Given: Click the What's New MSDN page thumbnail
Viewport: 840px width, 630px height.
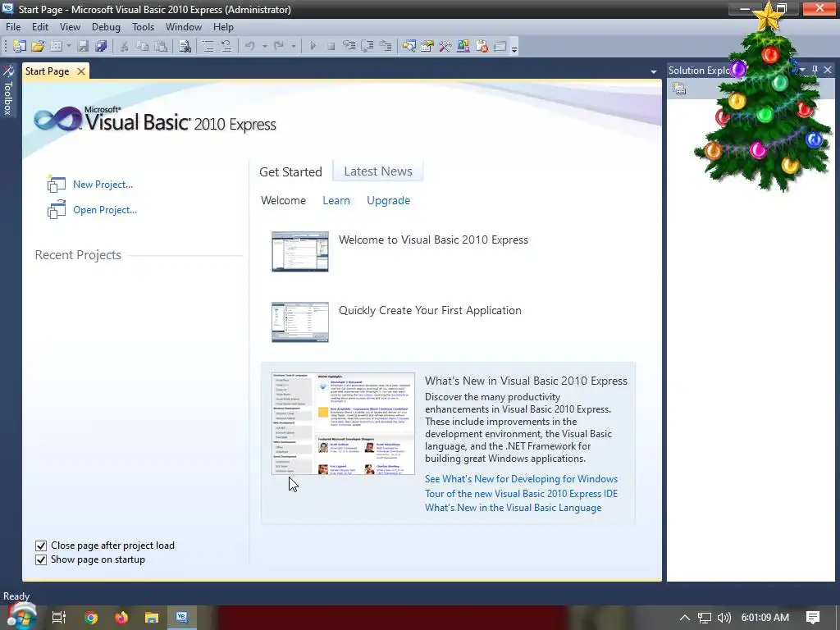Looking at the screenshot, I should 344,424.
